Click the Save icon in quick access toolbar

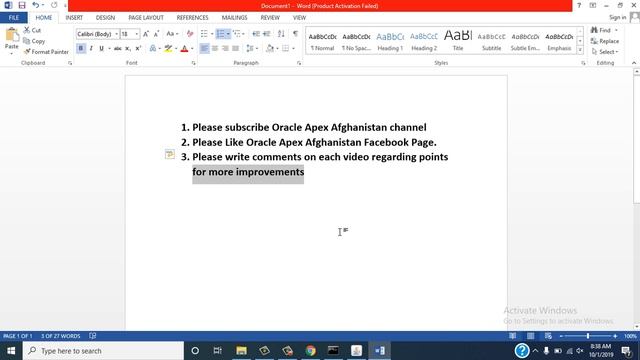click(22, 5)
